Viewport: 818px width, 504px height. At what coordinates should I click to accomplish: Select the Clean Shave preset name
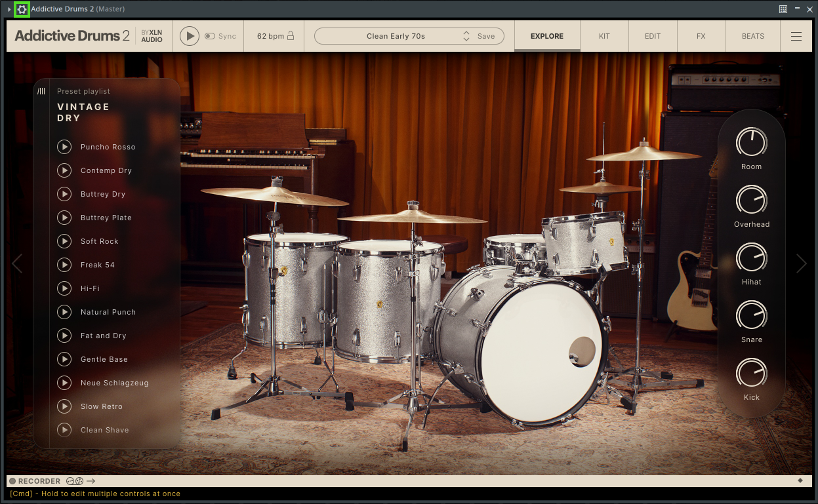105,430
